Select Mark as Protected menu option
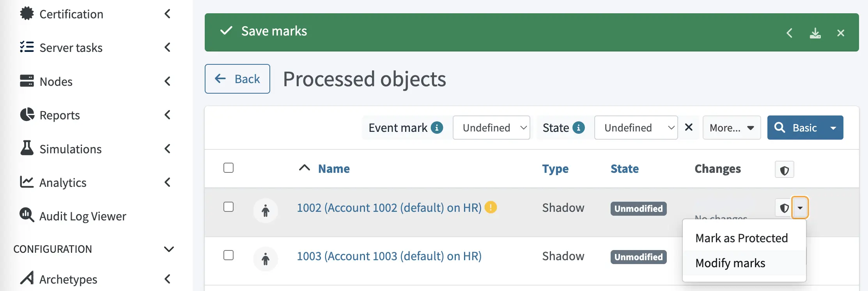The height and width of the screenshot is (291, 868). pyautogui.click(x=741, y=238)
